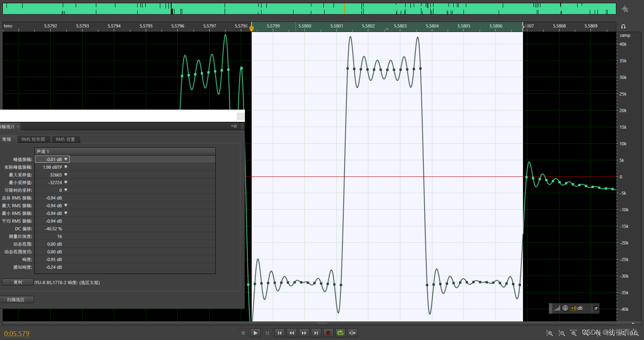Viewport: 644px width, 340px height.
Task: Click the bit depth value 16
Action: coord(60,236)
